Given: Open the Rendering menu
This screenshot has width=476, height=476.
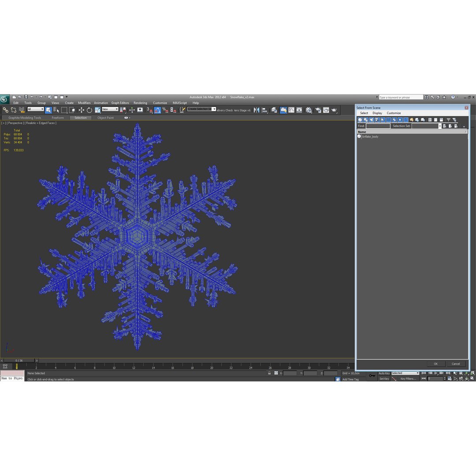Looking at the screenshot, I should [140, 103].
